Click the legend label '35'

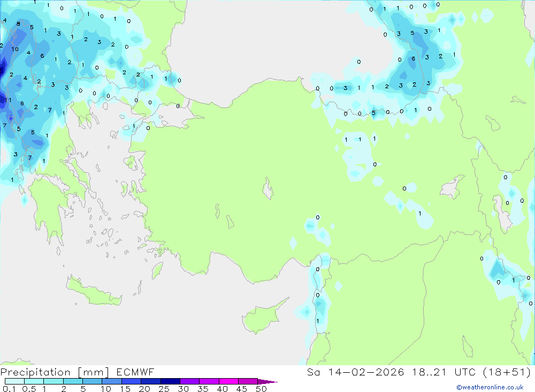coord(203,389)
